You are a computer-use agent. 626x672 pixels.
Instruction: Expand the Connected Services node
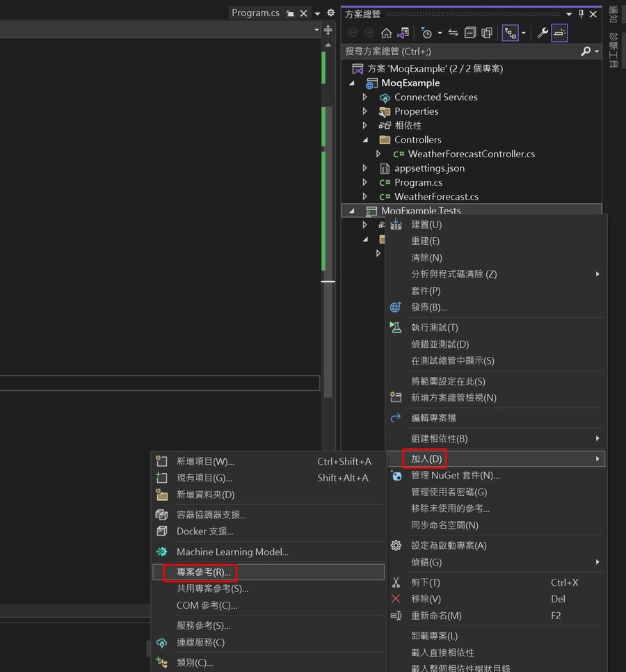(365, 97)
